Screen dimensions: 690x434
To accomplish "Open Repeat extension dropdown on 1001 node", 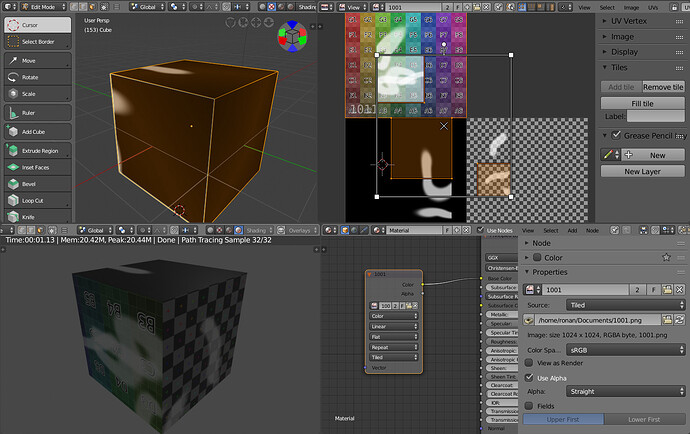I will [x=393, y=347].
